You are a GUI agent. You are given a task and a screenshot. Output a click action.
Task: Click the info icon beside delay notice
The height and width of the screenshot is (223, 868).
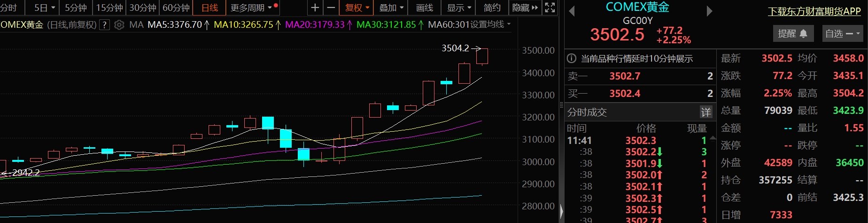(572, 59)
